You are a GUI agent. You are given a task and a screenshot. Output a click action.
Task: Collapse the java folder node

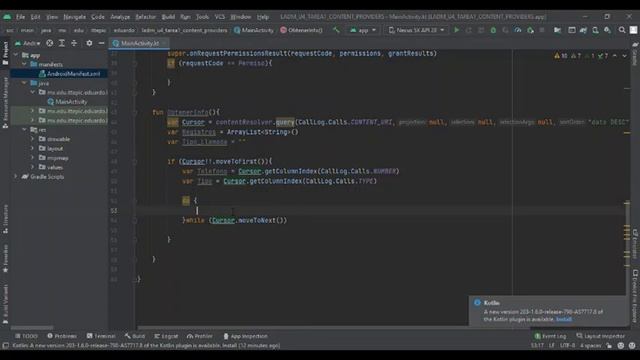tap(24, 83)
